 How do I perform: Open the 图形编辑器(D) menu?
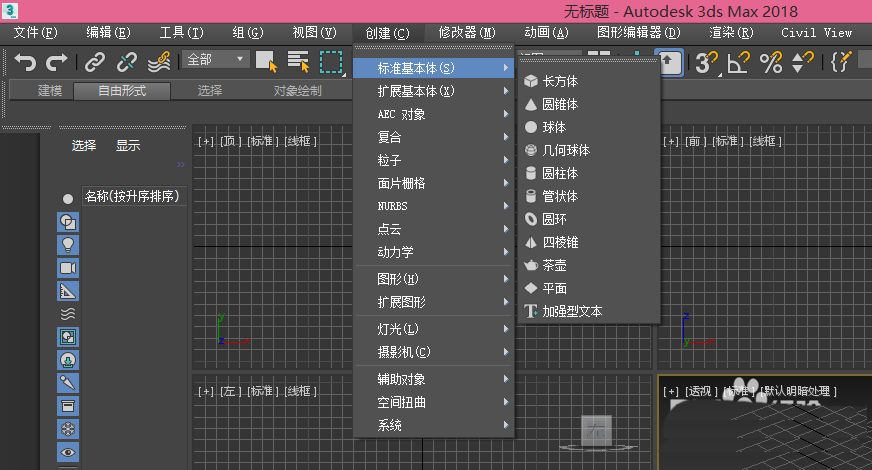point(638,33)
